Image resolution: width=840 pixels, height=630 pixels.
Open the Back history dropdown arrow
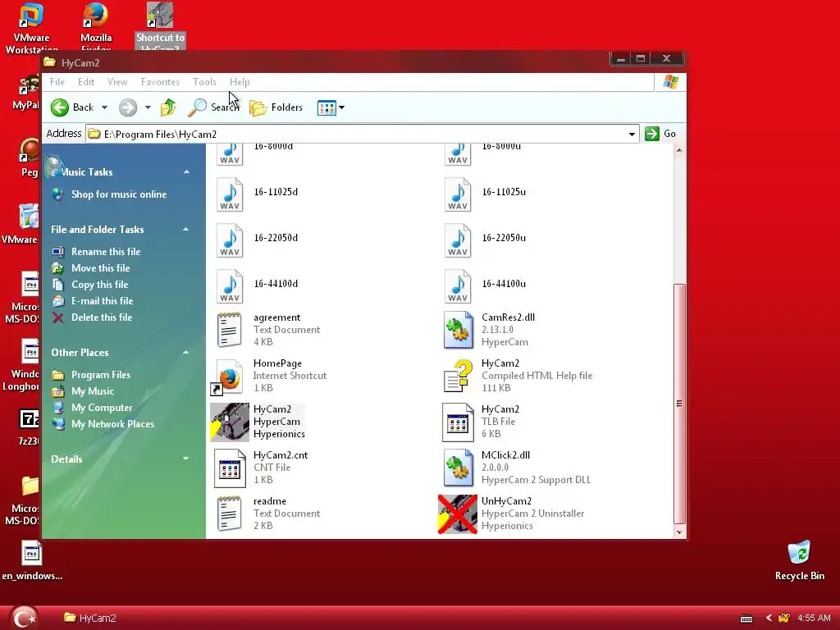coord(104,107)
